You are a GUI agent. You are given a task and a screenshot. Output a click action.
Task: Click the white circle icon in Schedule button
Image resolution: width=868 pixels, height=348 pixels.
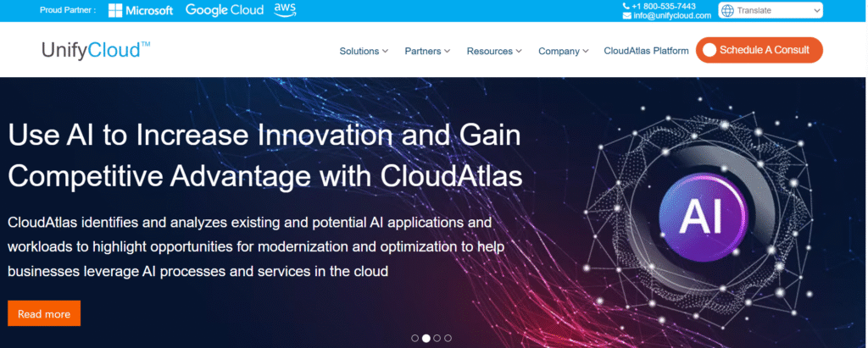pos(709,50)
